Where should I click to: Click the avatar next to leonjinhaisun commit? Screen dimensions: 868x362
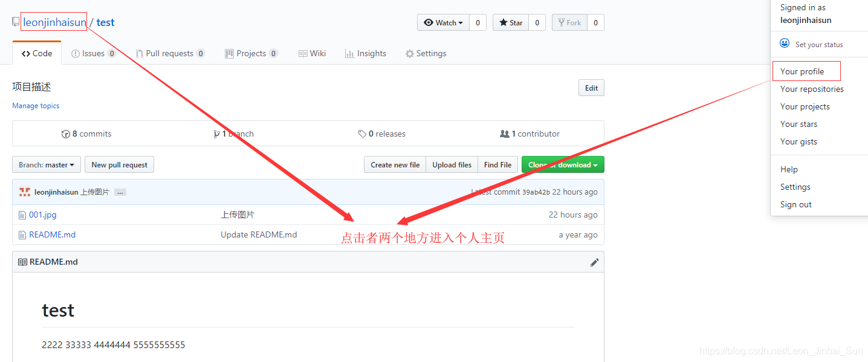pyautogui.click(x=25, y=192)
